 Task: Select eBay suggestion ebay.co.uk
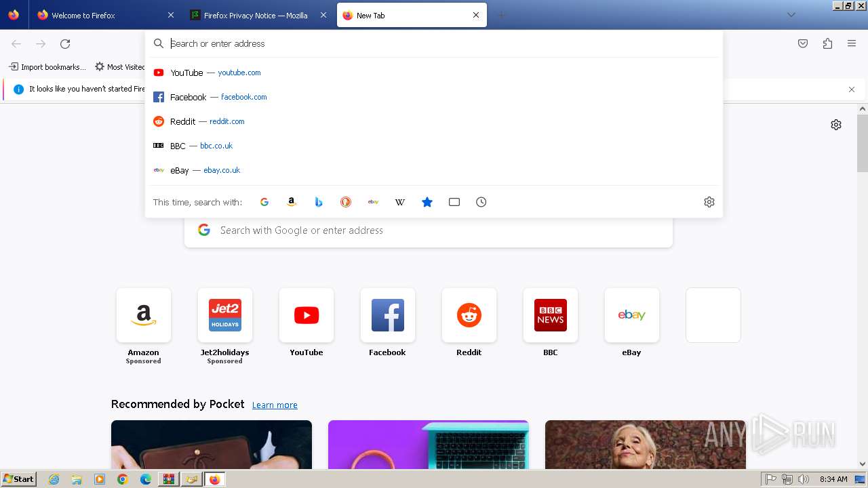[434, 170]
